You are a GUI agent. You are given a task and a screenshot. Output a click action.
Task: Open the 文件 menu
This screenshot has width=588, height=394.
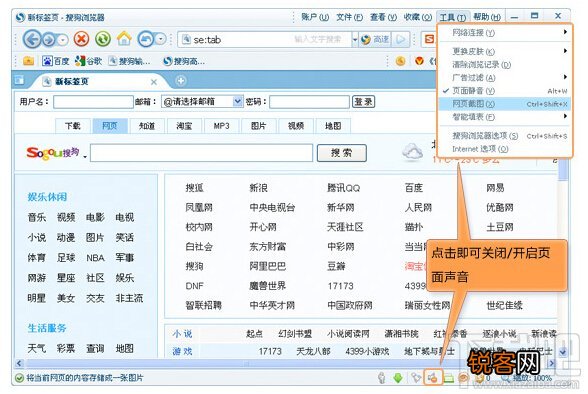(x=349, y=17)
